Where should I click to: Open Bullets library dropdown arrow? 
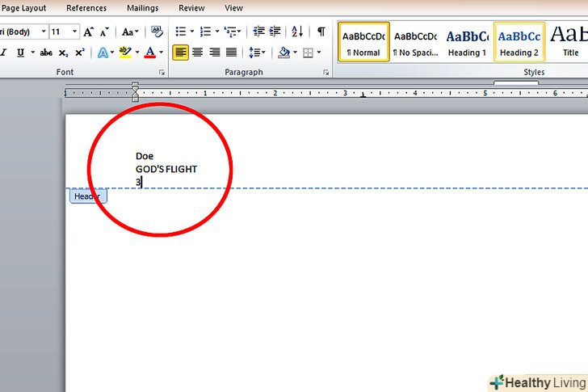click(192, 32)
